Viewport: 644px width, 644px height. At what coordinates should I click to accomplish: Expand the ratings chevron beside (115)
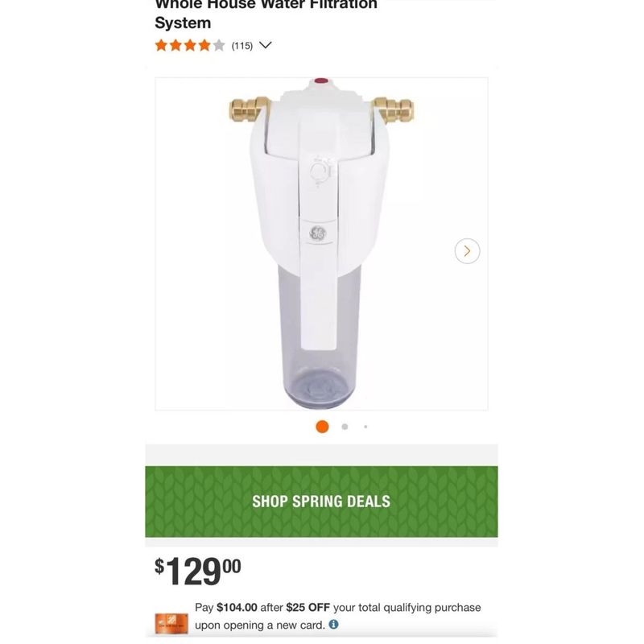(x=266, y=45)
